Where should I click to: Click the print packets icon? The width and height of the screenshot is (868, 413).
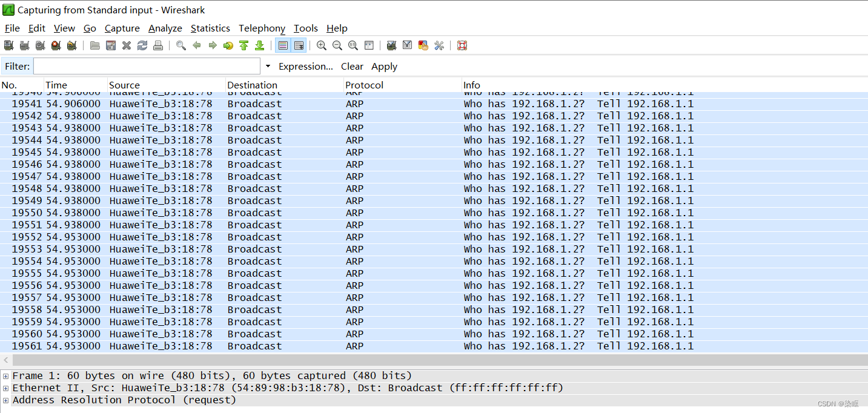tap(158, 45)
